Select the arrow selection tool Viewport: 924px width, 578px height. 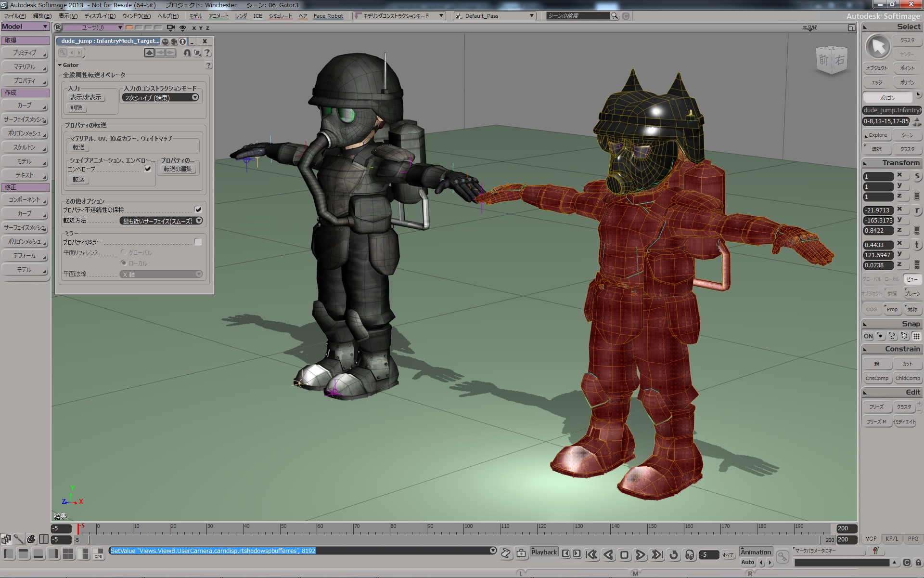tap(878, 47)
